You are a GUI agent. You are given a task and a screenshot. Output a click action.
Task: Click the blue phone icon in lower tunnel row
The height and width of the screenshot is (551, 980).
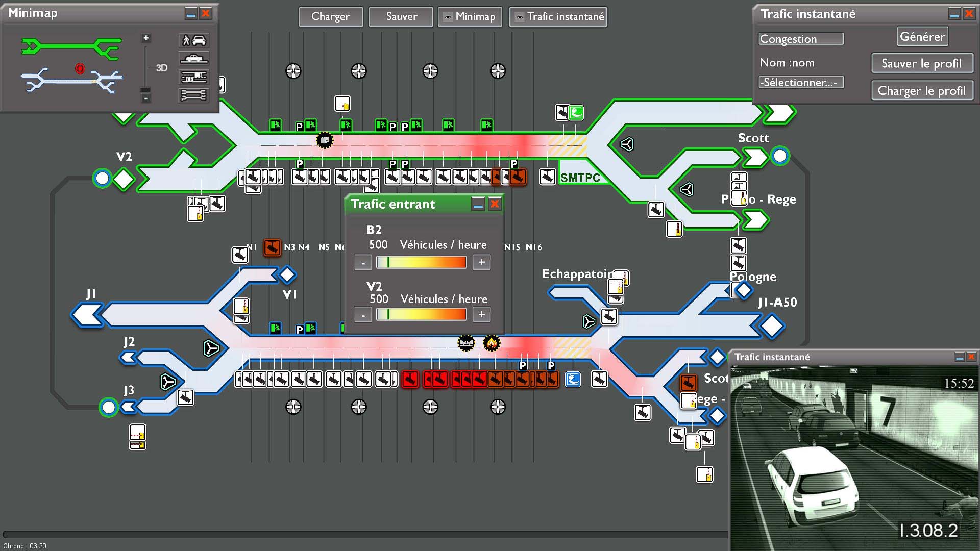[x=573, y=379]
